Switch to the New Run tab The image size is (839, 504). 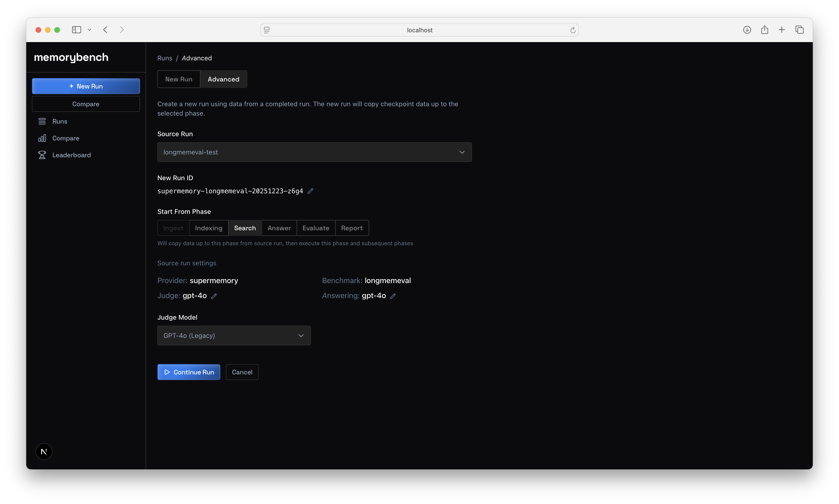179,79
